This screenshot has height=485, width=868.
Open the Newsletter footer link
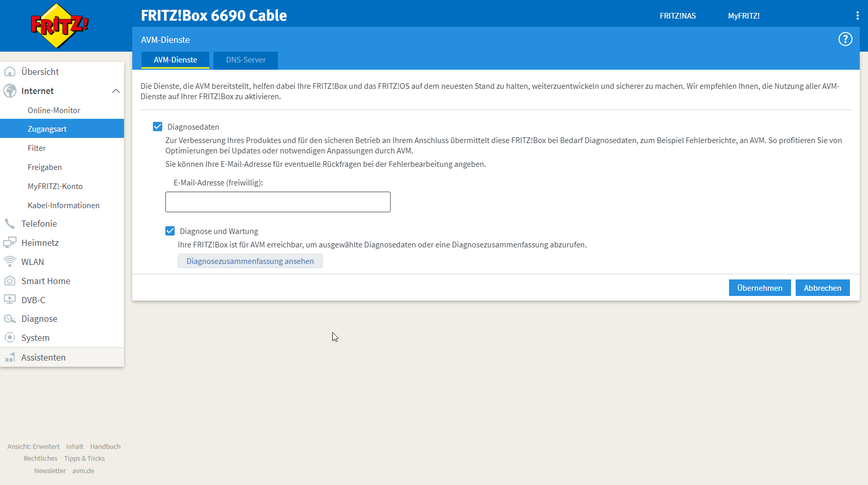point(50,471)
